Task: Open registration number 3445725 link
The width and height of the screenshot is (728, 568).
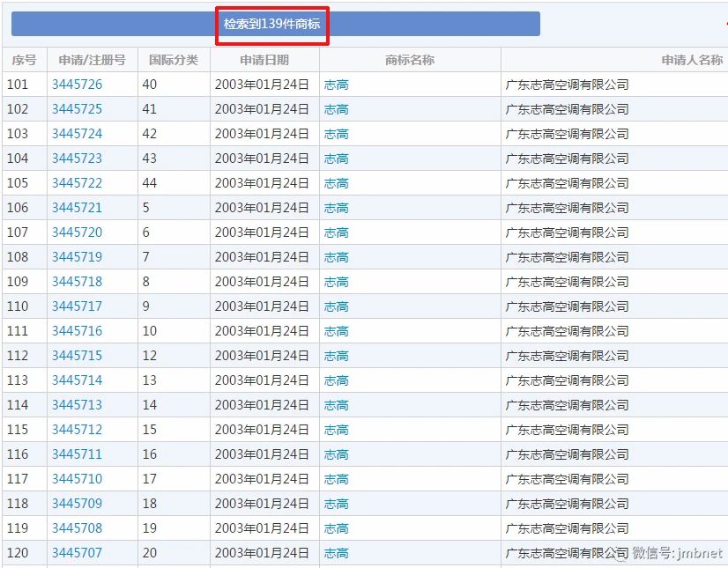Action: [77, 109]
